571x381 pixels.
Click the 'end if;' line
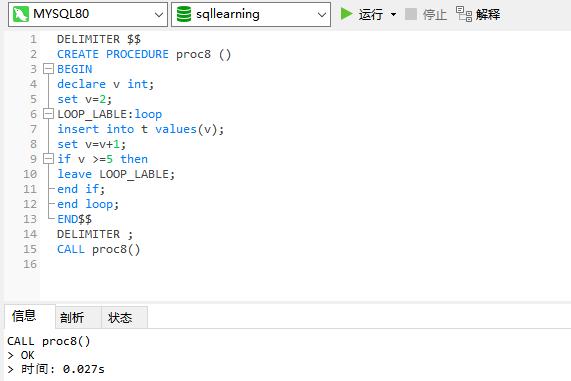(81, 189)
